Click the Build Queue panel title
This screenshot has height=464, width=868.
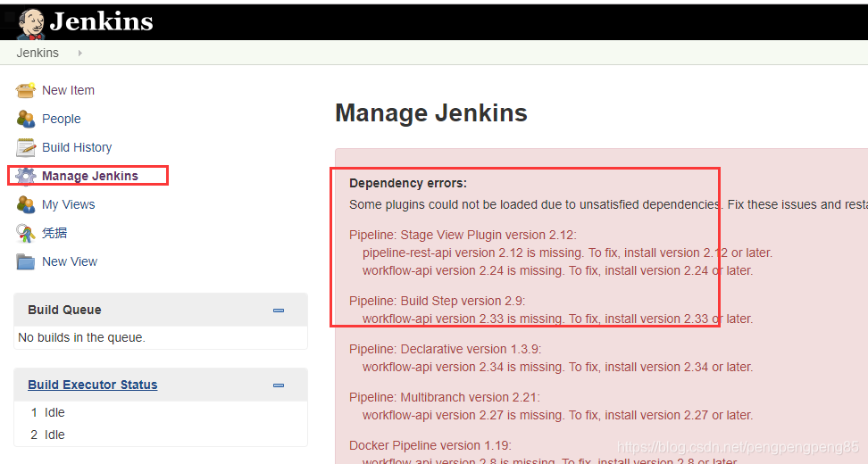(65, 310)
